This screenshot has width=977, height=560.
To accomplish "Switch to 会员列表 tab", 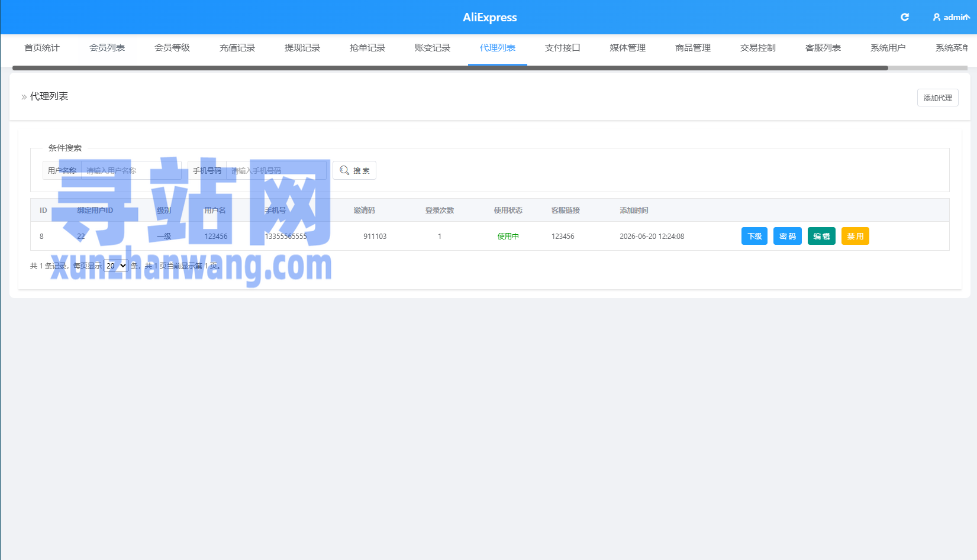I will coord(107,48).
